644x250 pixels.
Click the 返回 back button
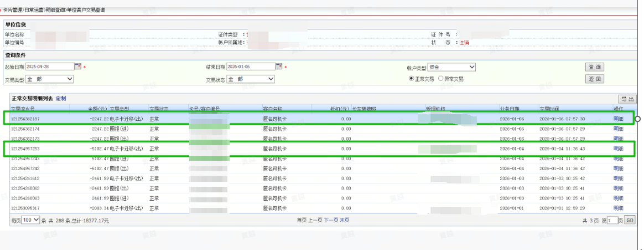pos(595,79)
